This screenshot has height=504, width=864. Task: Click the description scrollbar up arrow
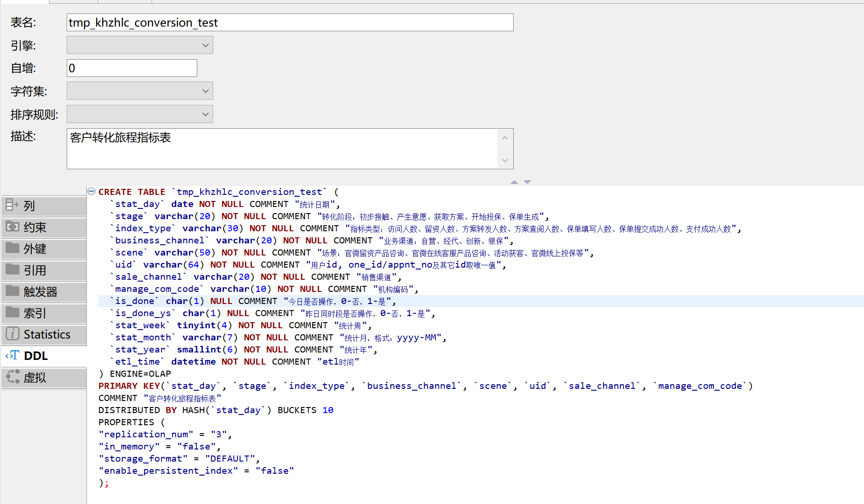click(505, 138)
